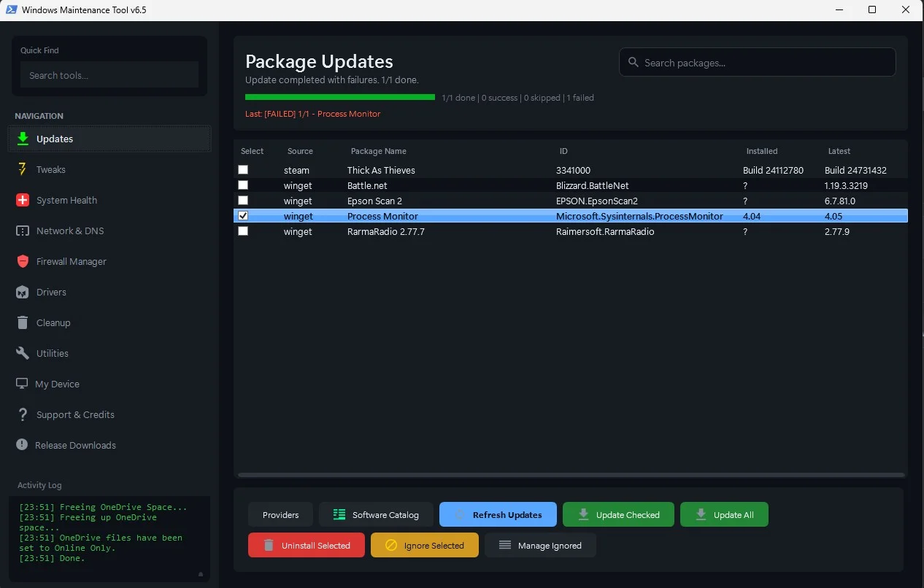The height and width of the screenshot is (588, 924).
Task: Select the EPSON.EpsonScan2 ID cell
Action: pos(596,201)
